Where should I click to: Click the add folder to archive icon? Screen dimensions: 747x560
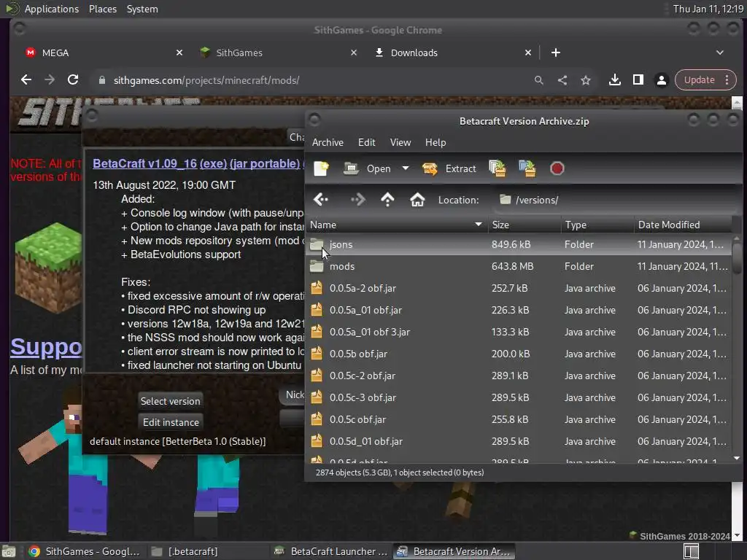(527, 168)
